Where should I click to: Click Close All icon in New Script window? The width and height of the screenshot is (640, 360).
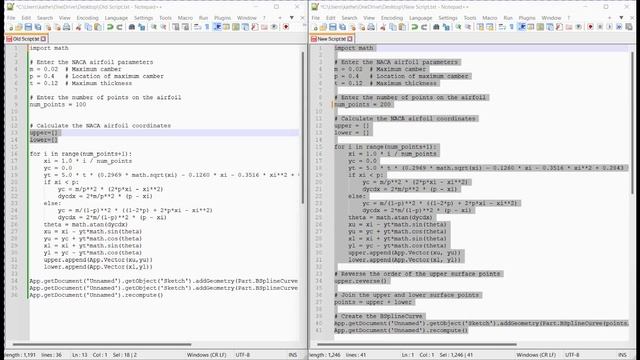click(x=362, y=27)
